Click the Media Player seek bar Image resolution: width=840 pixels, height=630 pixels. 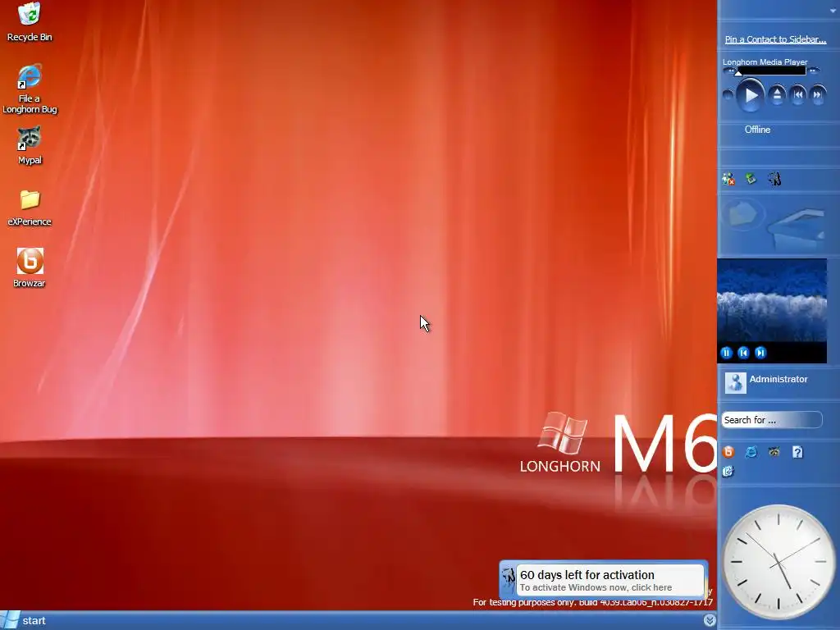pos(771,71)
